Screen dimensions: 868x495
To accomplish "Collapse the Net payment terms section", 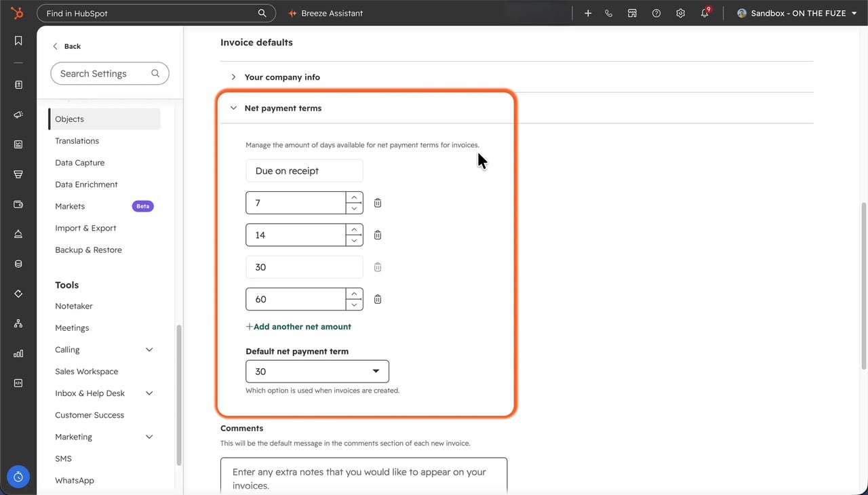I will (233, 108).
